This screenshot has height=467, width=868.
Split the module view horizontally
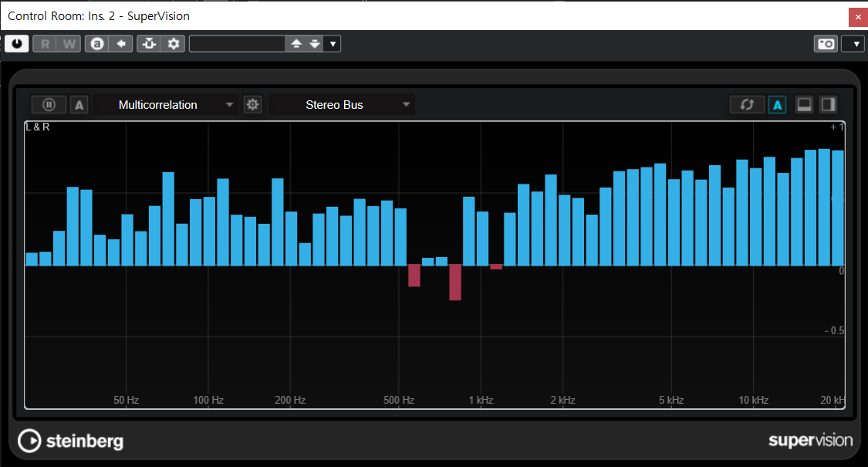pyautogui.click(x=804, y=105)
